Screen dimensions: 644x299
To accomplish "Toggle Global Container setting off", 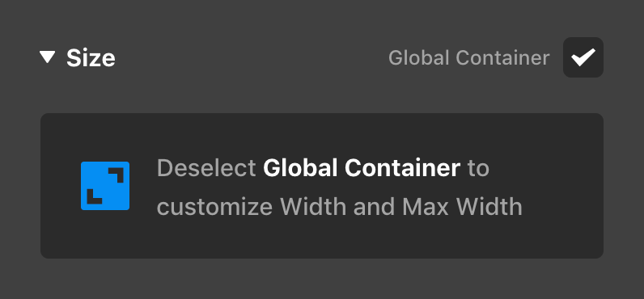I will [x=583, y=57].
